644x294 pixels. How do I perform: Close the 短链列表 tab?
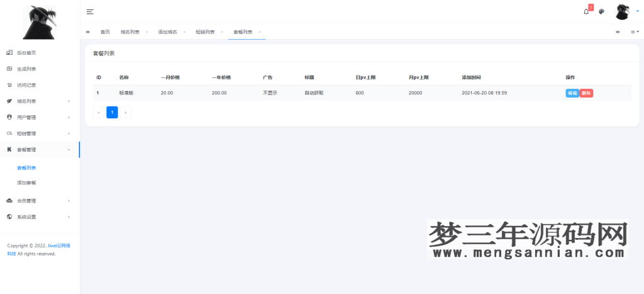click(222, 32)
